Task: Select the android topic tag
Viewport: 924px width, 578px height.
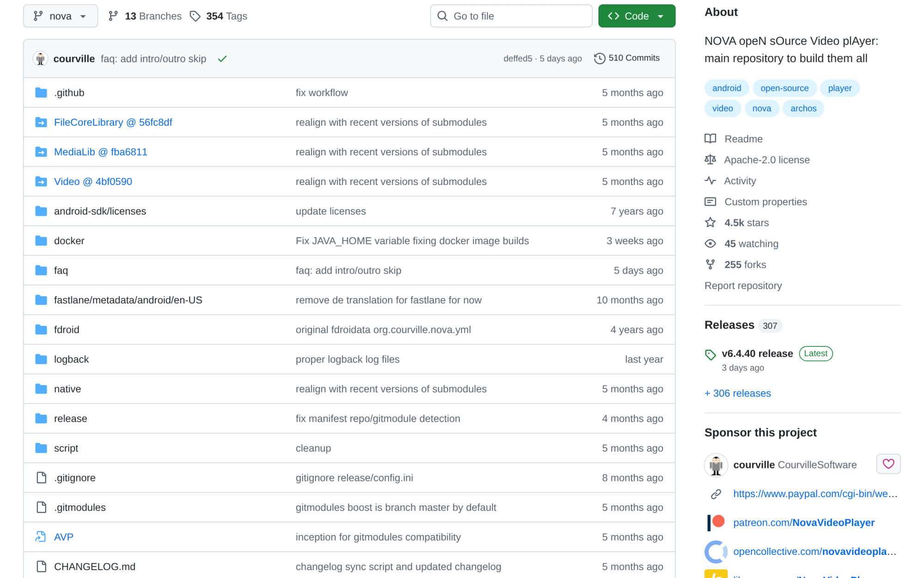Action: (727, 88)
